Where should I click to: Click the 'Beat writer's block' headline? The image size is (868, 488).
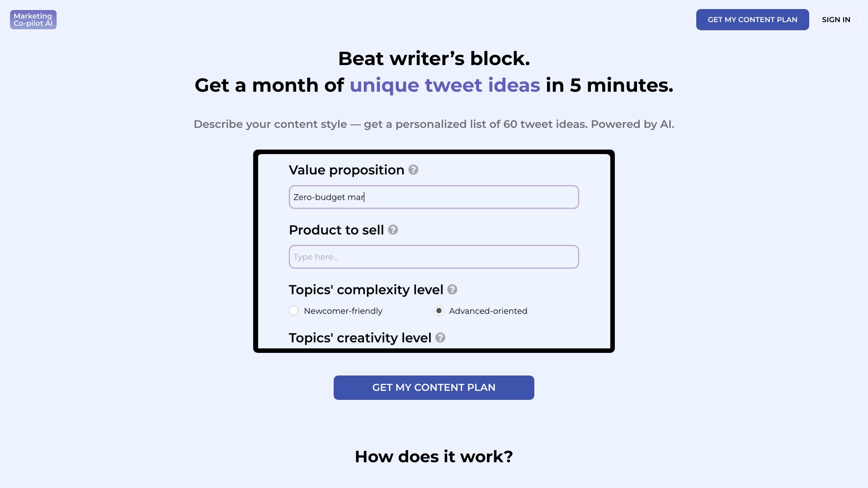coord(434,58)
